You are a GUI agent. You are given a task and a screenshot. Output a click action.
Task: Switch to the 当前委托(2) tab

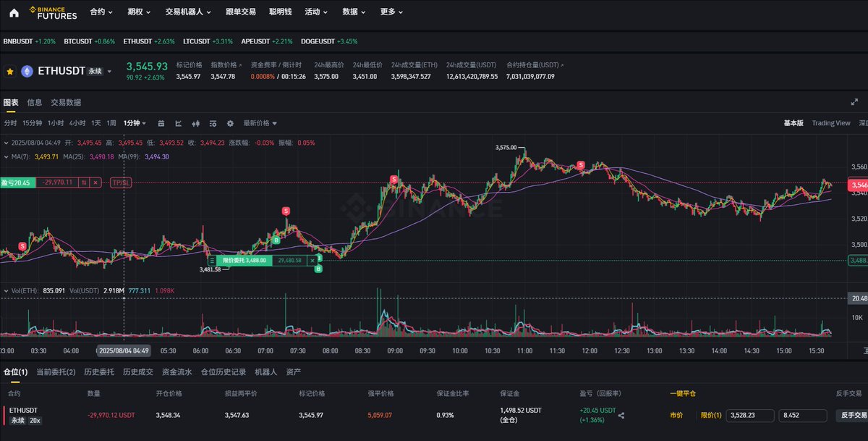[56, 371]
